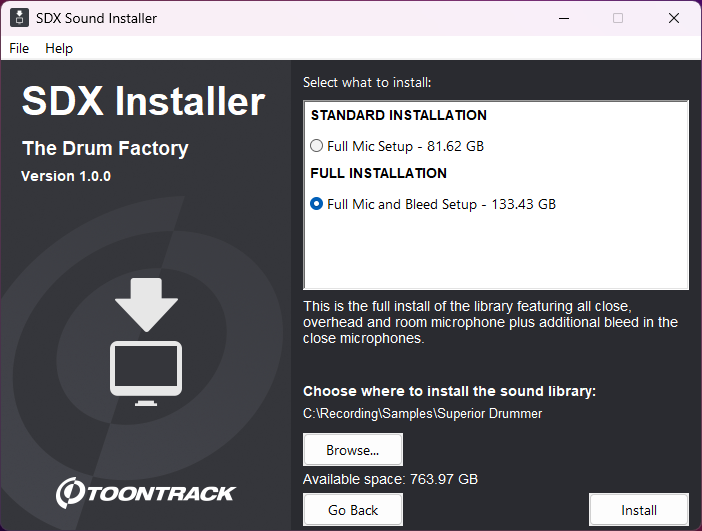The width and height of the screenshot is (702, 531).
Task: Open the Help menu
Action: point(59,48)
